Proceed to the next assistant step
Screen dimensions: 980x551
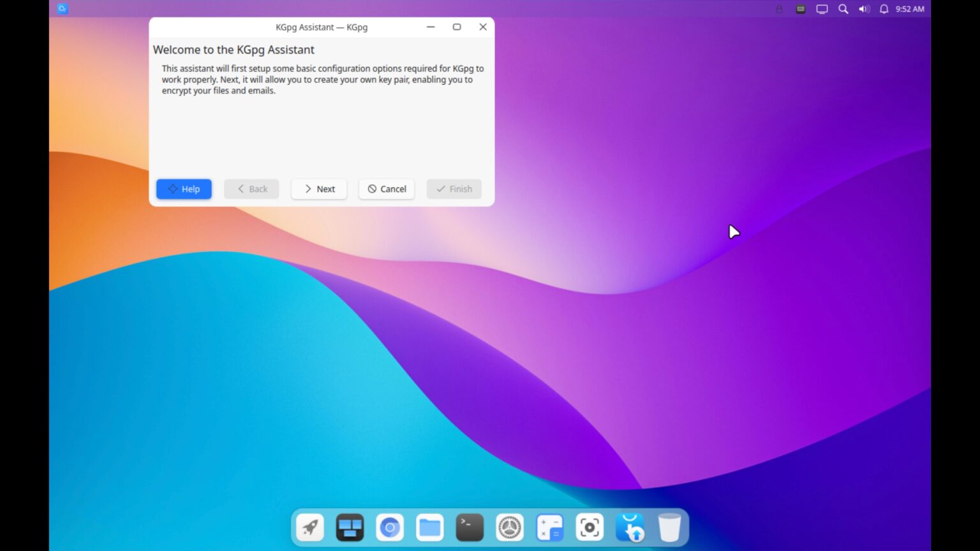click(318, 189)
